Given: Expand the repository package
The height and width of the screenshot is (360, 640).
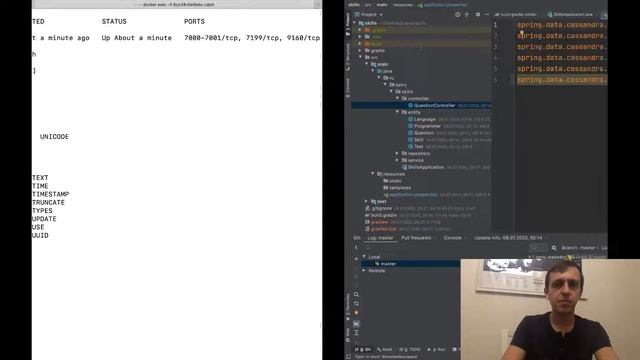Looking at the screenshot, I should [x=398, y=153].
